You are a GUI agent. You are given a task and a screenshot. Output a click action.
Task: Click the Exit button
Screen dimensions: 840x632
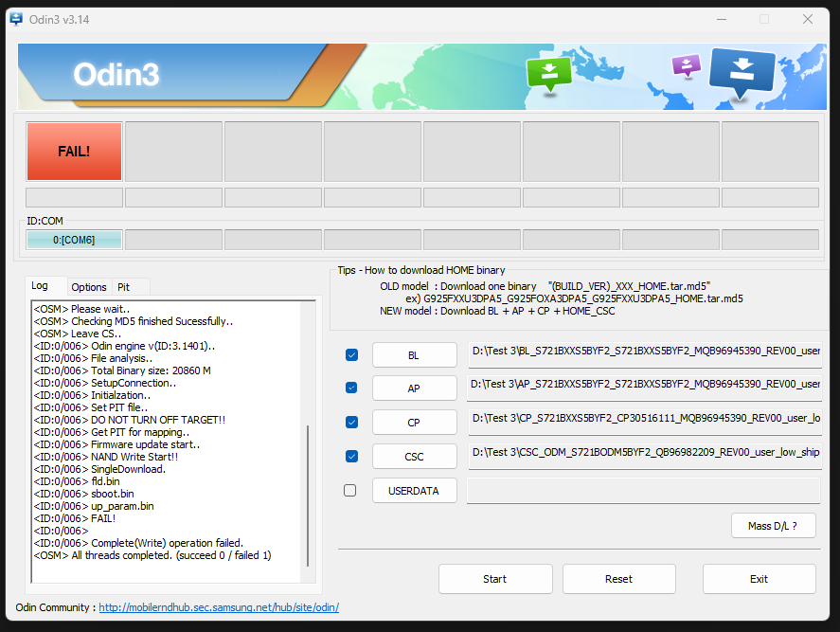[759, 578]
